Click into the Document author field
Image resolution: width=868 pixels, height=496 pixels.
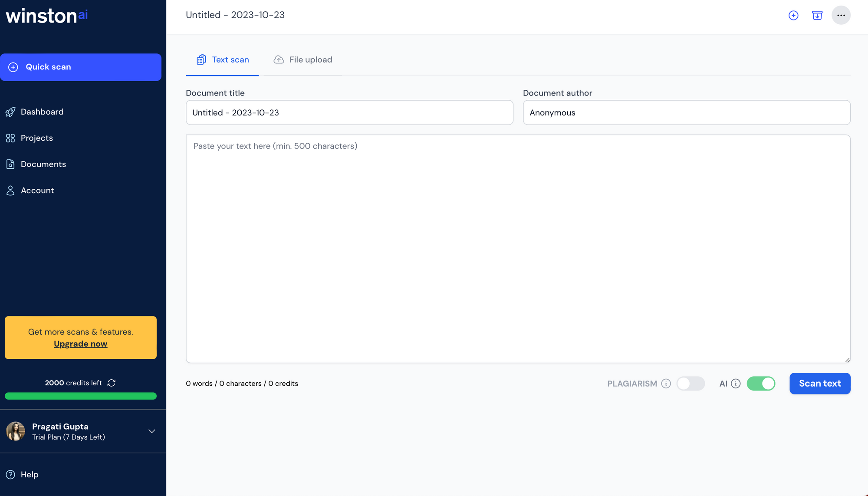tap(686, 113)
